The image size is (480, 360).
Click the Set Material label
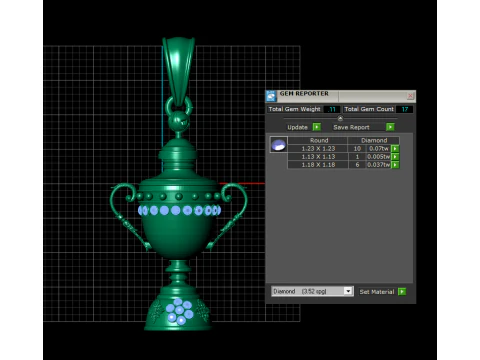(377, 292)
